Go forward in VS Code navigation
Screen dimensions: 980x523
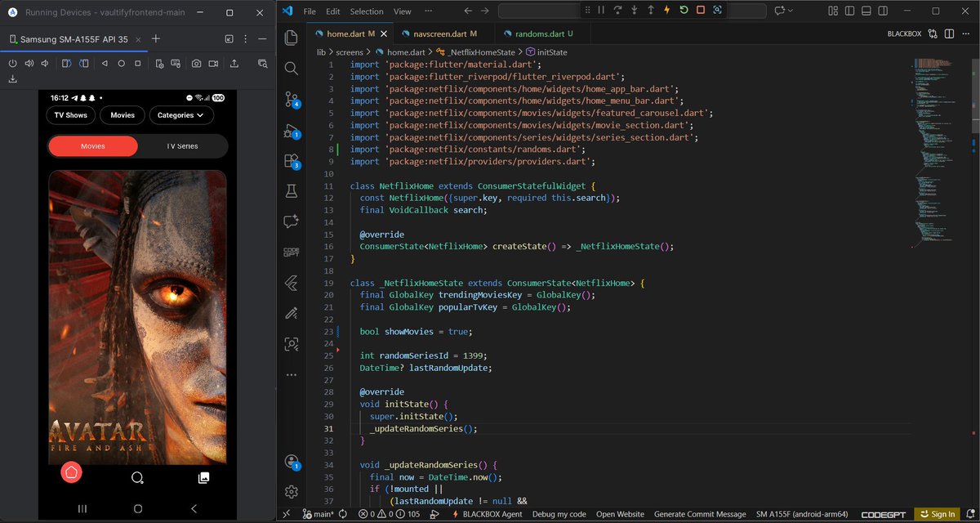click(x=485, y=11)
